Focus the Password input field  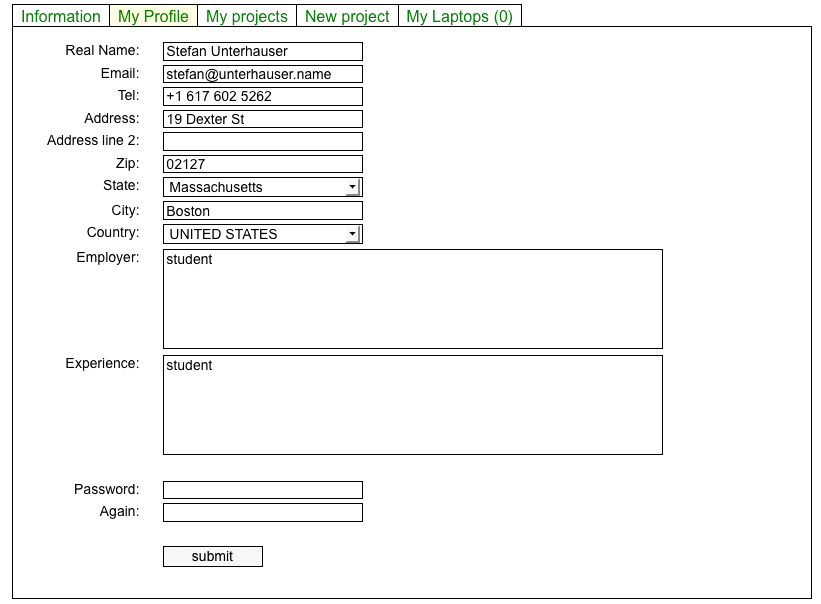coord(262,490)
